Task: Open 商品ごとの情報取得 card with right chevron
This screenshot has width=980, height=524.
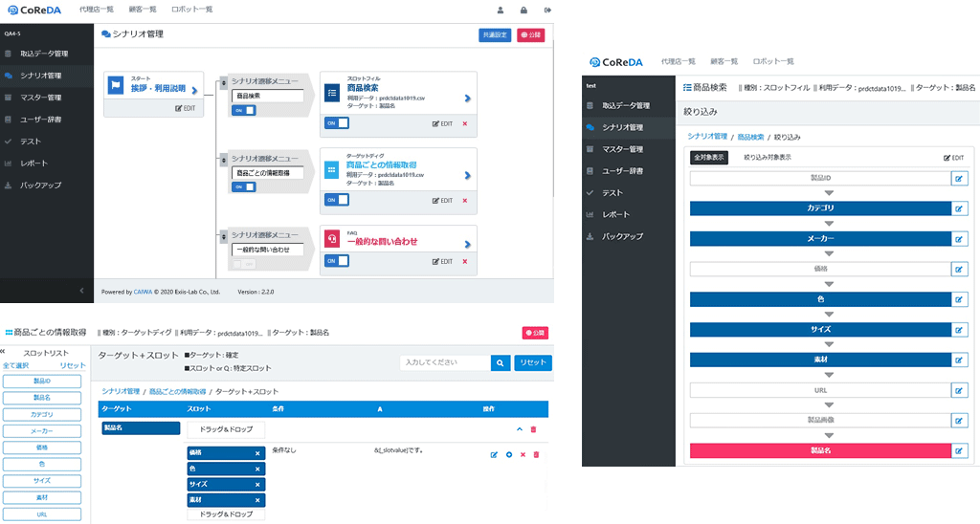Action: [467, 176]
